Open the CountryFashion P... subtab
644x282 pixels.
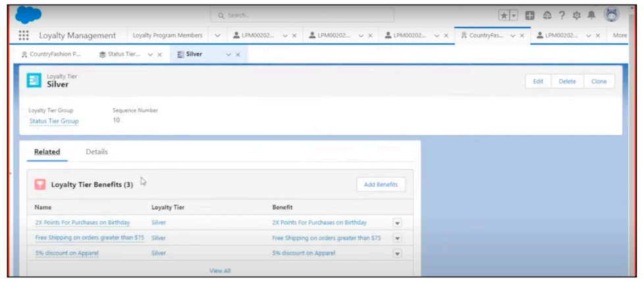[50, 55]
